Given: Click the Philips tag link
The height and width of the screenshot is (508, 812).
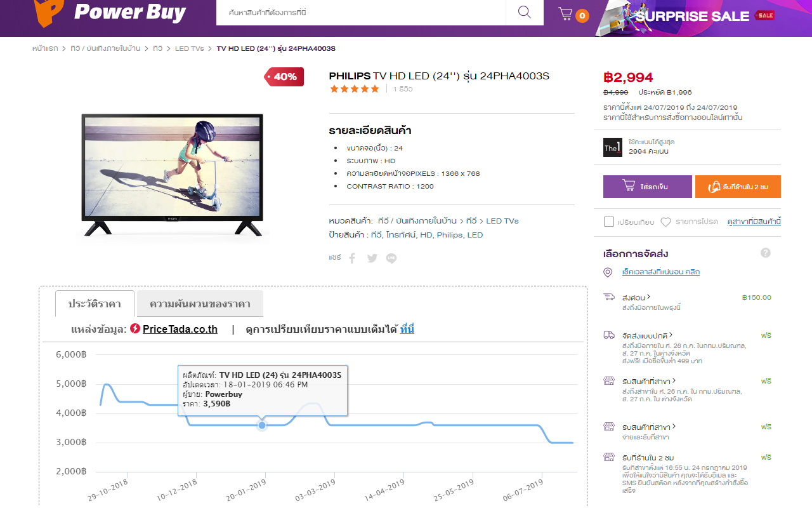Looking at the screenshot, I should 450,235.
